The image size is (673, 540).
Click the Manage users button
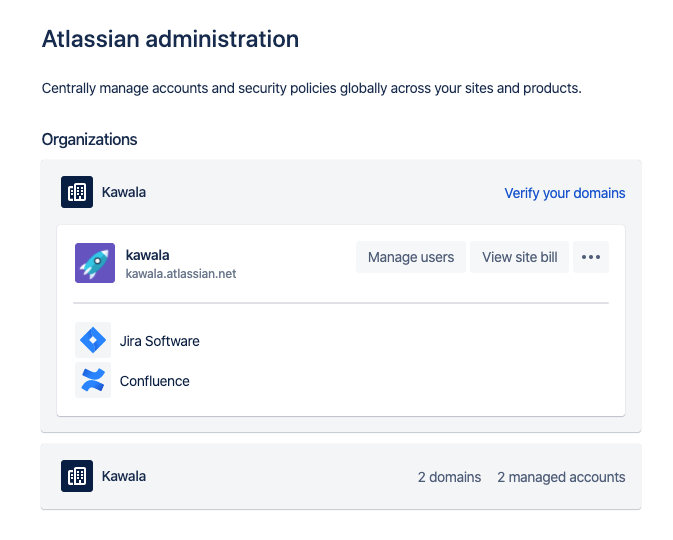411,257
